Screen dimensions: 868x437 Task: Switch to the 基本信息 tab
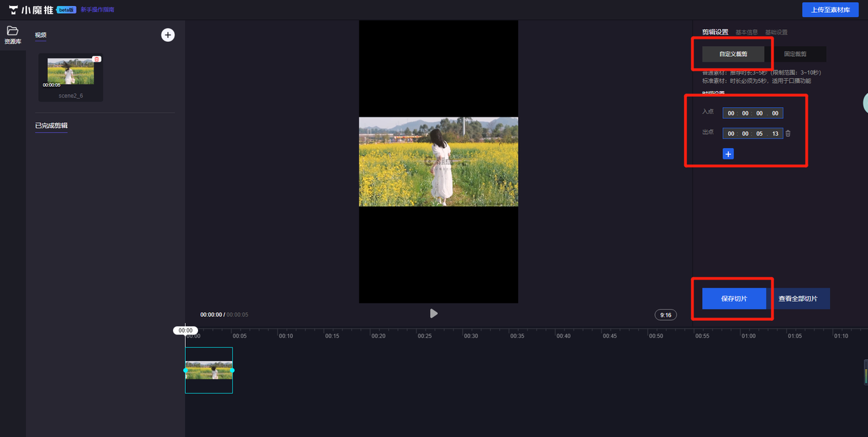(747, 32)
